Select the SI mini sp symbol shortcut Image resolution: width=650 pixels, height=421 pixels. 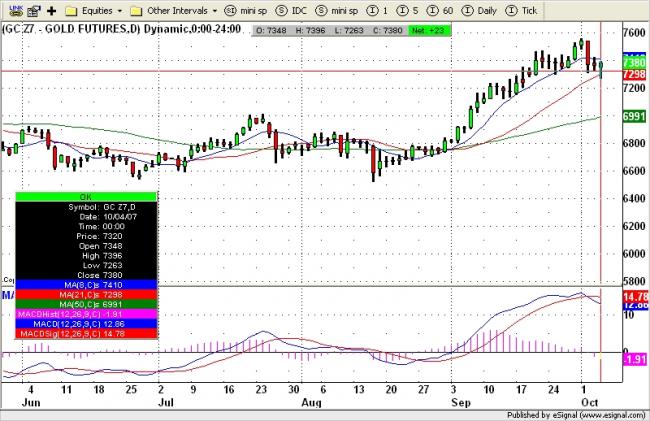[x=246, y=11]
